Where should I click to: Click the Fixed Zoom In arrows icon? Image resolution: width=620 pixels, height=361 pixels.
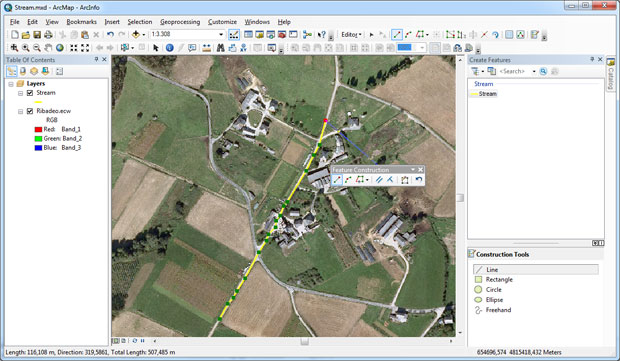74,48
